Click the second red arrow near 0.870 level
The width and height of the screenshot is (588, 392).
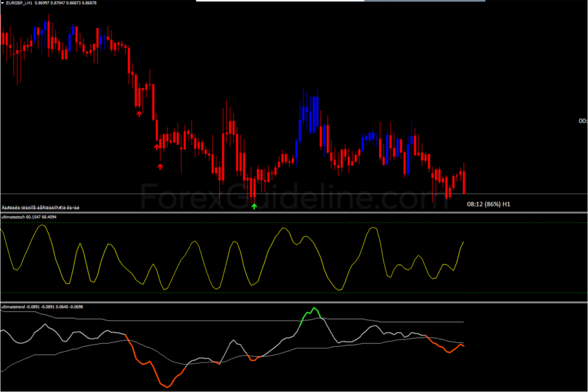(156, 147)
